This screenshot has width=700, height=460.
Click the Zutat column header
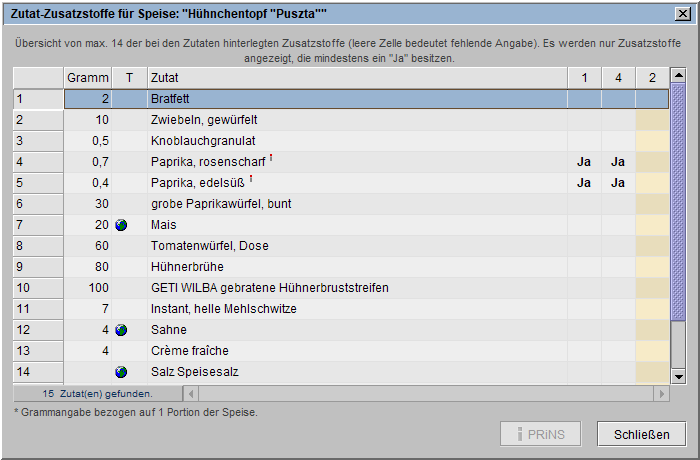click(x=355, y=78)
